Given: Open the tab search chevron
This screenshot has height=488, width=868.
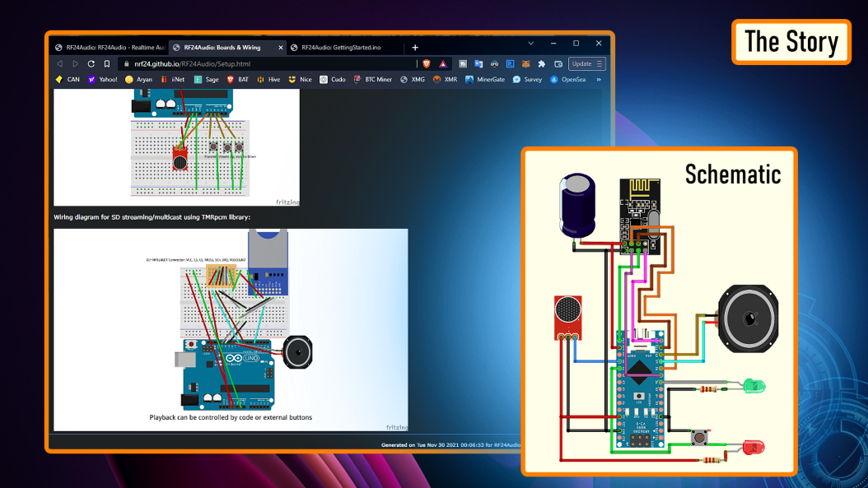Looking at the screenshot, I should pyautogui.click(x=531, y=43).
